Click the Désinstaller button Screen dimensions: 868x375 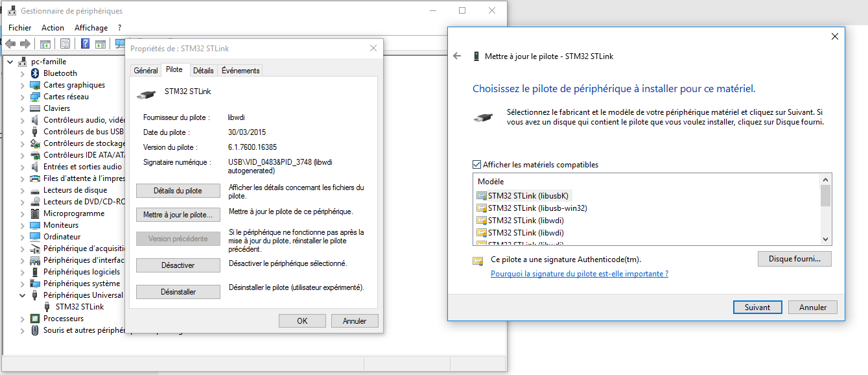(178, 292)
